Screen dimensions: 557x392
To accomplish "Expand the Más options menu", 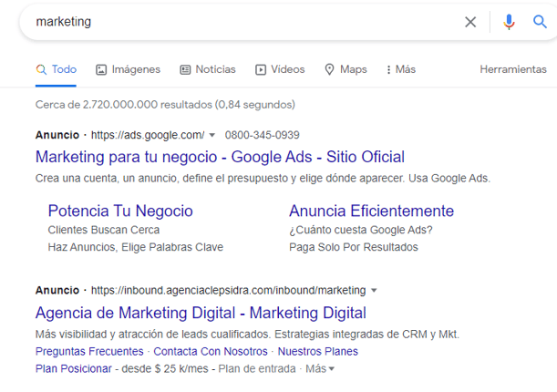I will 400,69.
